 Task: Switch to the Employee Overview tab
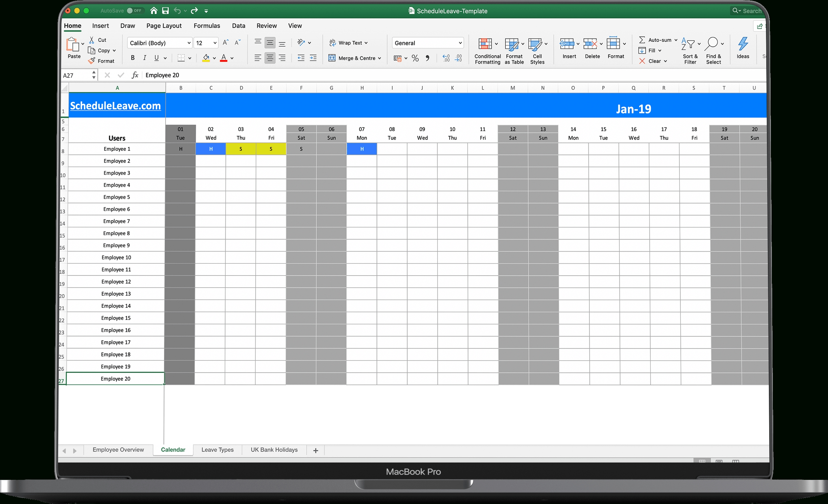click(x=118, y=450)
